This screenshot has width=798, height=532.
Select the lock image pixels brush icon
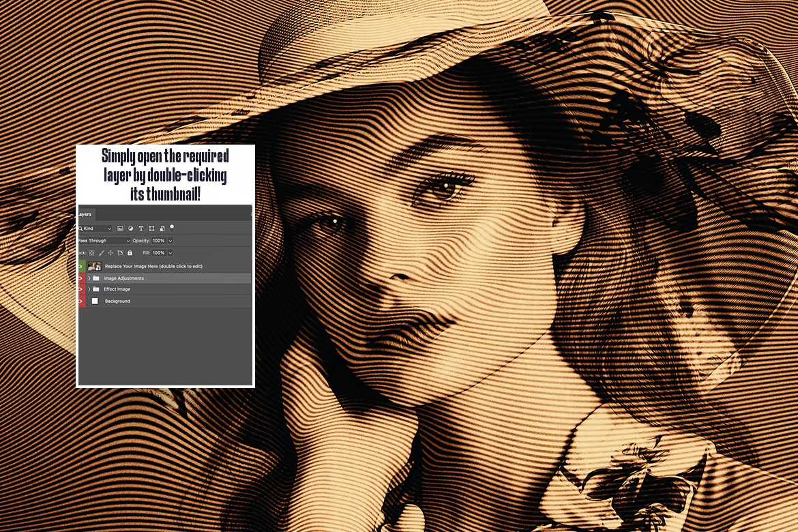click(x=101, y=253)
